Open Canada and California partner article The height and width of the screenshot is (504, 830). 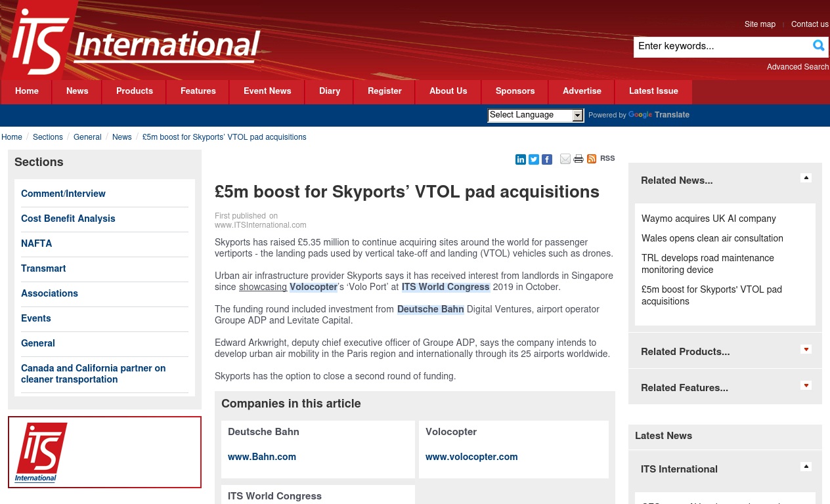point(93,373)
